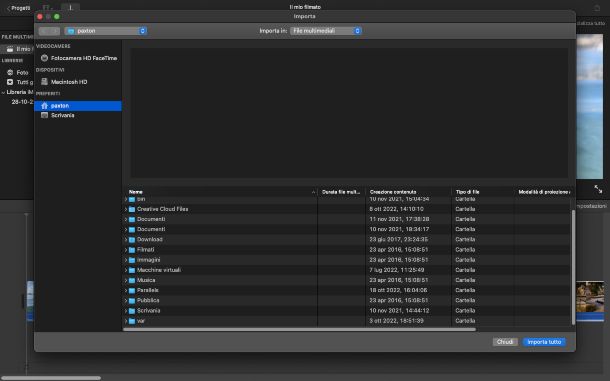
Task: Click the sea preview image in iMovie viewer
Action: (x=589, y=107)
